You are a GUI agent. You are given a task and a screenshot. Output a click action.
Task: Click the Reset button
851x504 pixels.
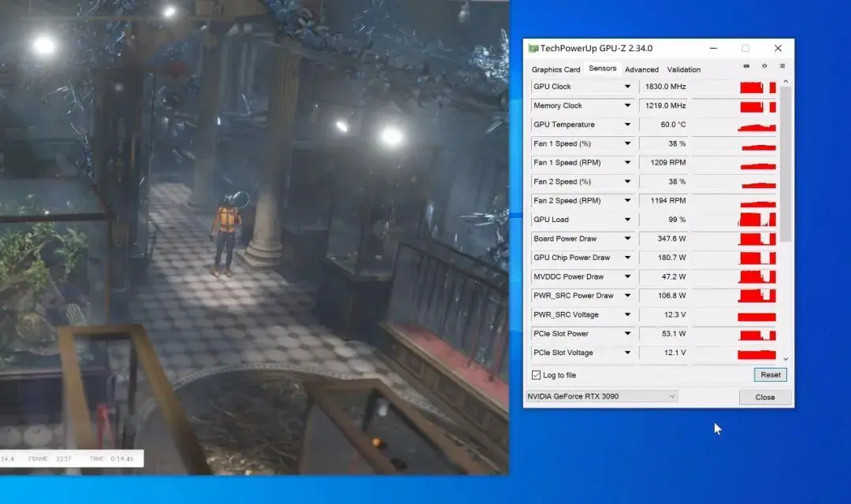coord(770,375)
